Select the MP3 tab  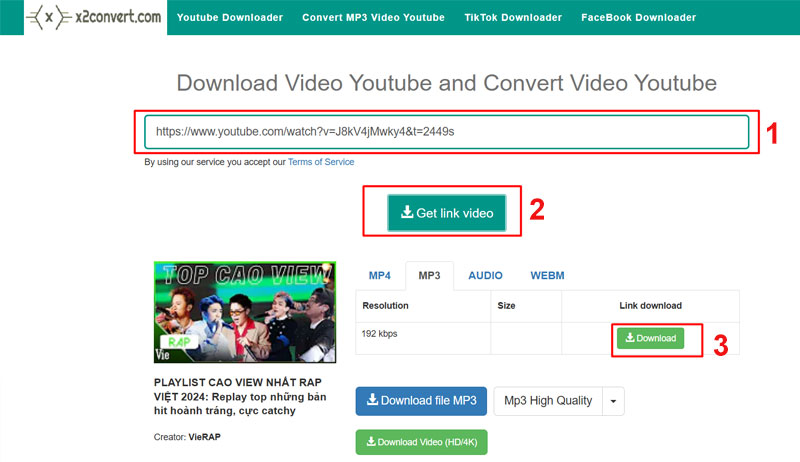click(429, 275)
